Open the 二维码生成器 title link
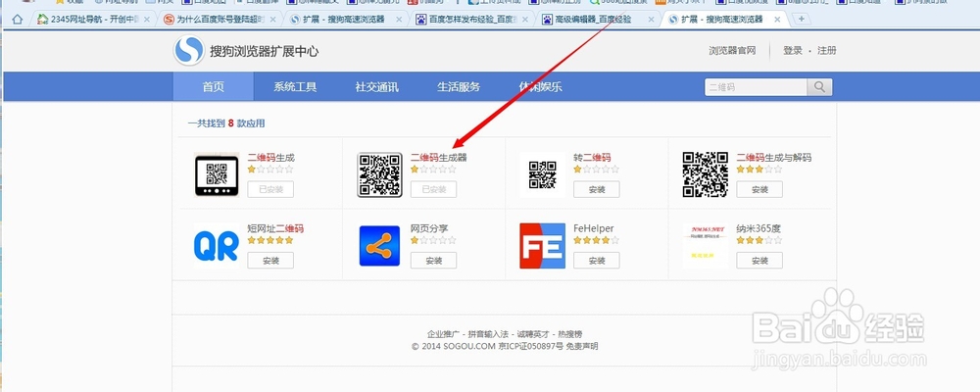The height and width of the screenshot is (392, 980). click(x=439, y=158)
